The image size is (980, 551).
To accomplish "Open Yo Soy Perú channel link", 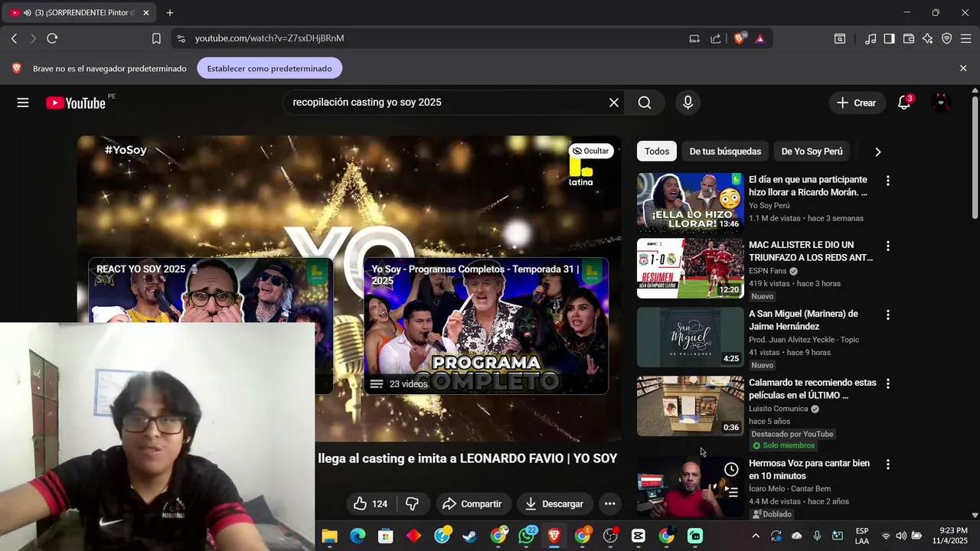I will [769, 205].
